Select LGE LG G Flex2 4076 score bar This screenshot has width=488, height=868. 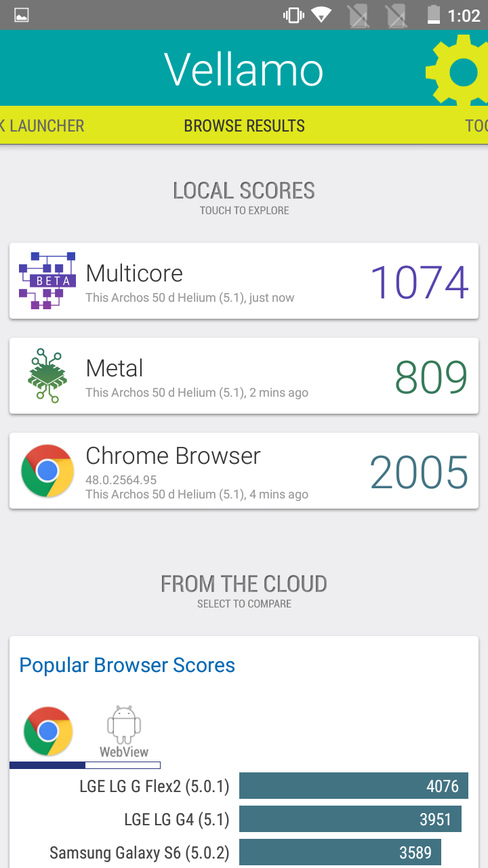pos(353,786)
